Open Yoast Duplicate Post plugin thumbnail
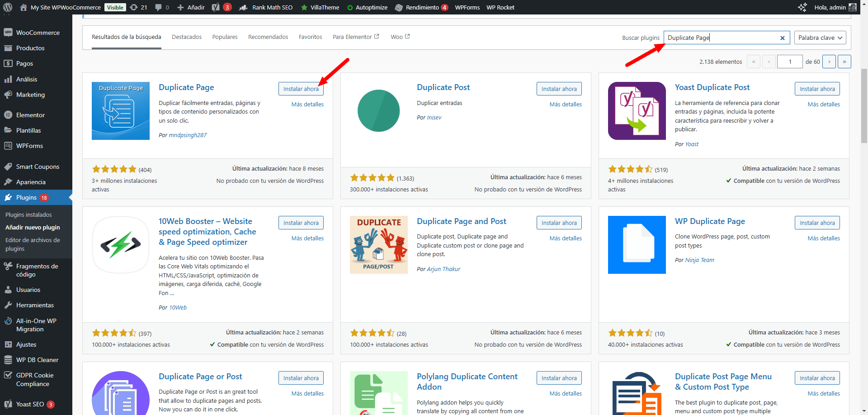 click(x=637, y=111)
